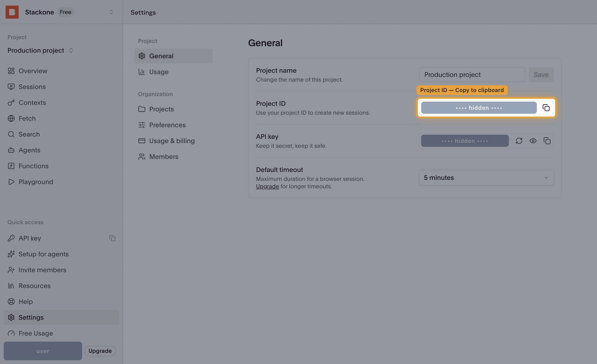The image size is (597, 364).
Task: Click the Functions icon in sidebar
Action: click(11, 166)
